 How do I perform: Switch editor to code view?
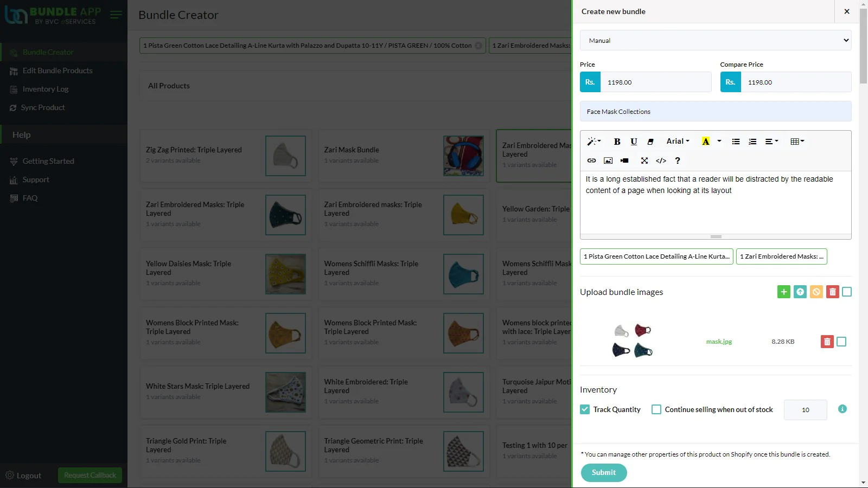(x=661, y=160)
